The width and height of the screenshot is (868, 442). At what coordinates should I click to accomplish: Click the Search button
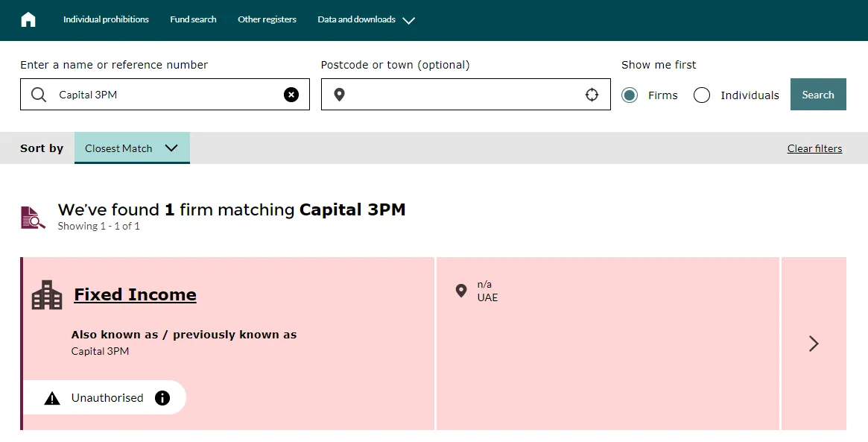[818, 94]
